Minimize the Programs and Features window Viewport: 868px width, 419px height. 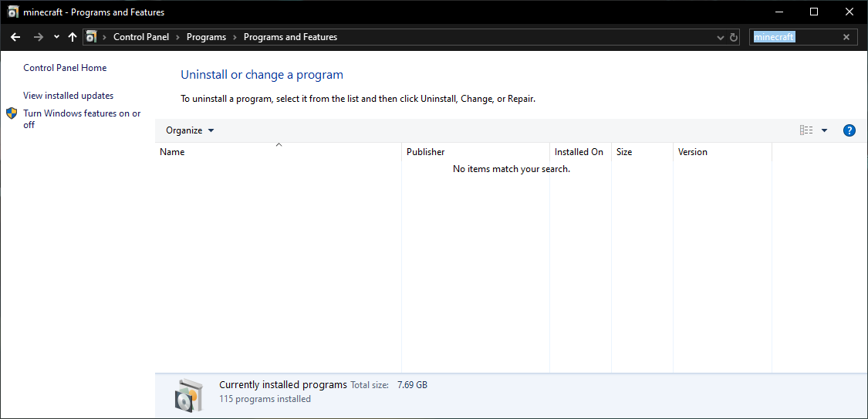[x=779, y=12]
